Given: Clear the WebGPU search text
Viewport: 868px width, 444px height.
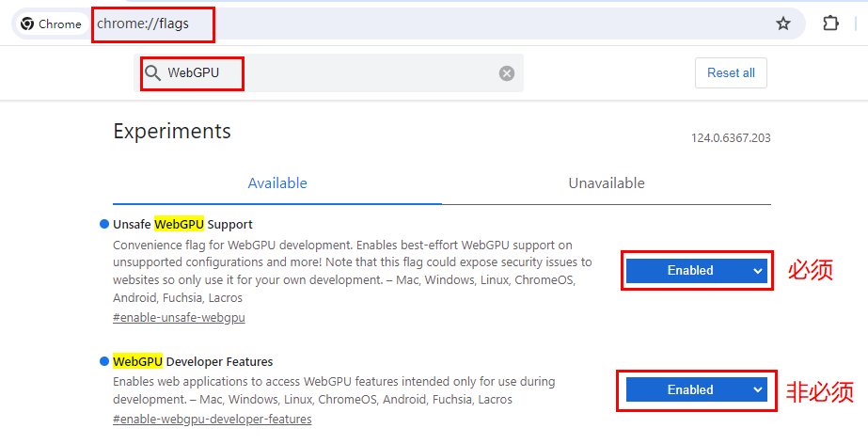Looking at the screenshot, I should tap(507, 73).
